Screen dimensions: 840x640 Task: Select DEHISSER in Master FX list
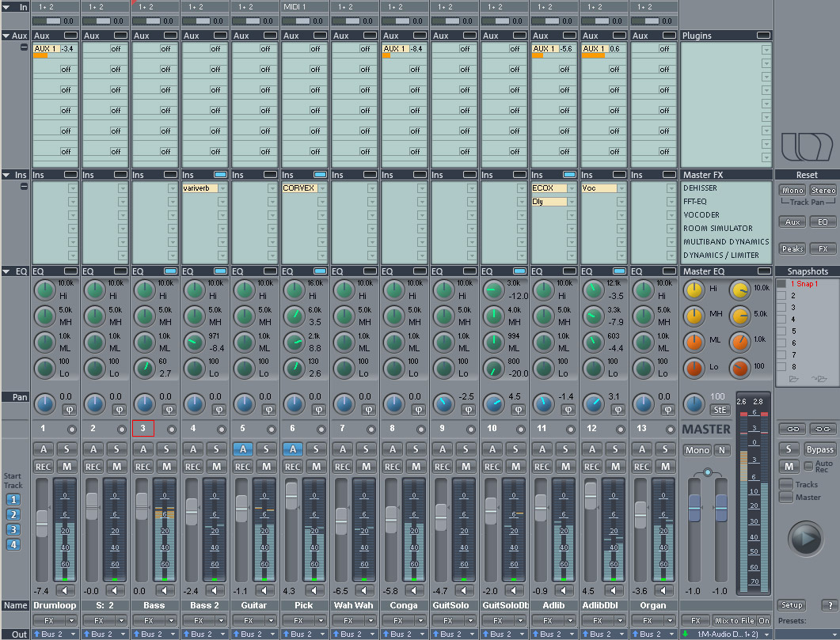point(700,187)
